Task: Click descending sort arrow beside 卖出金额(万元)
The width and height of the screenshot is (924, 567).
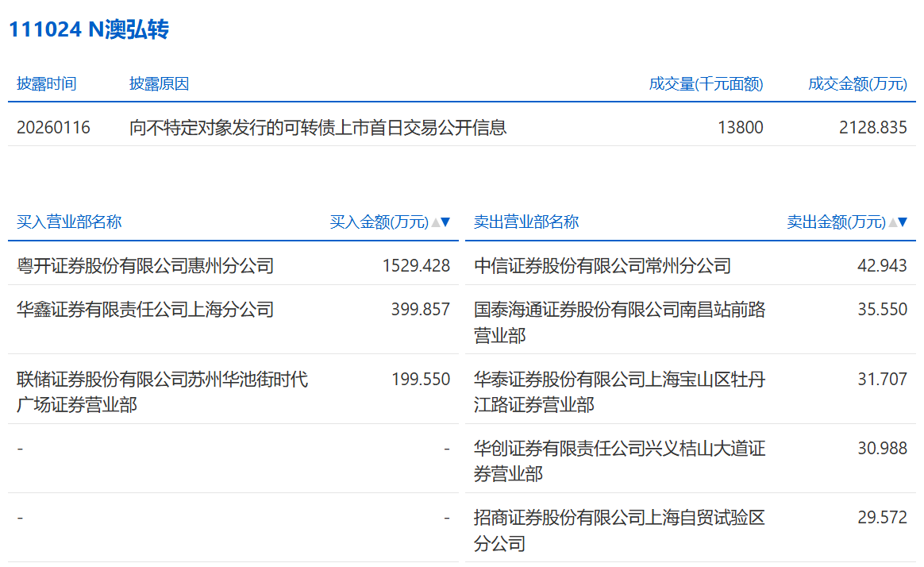Action: point(903,222)
